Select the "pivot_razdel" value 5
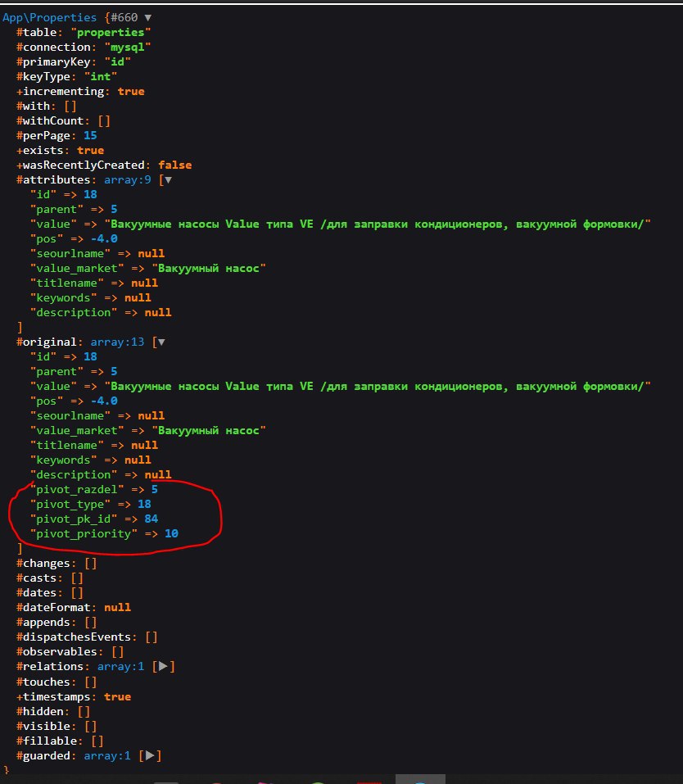Screen dimensions: 683x784 tap(155, 490)
